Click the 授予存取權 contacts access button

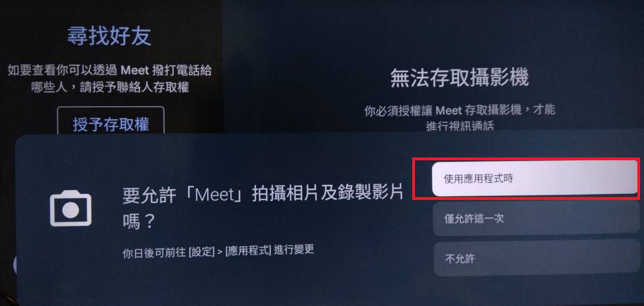[x=111, y=124]
